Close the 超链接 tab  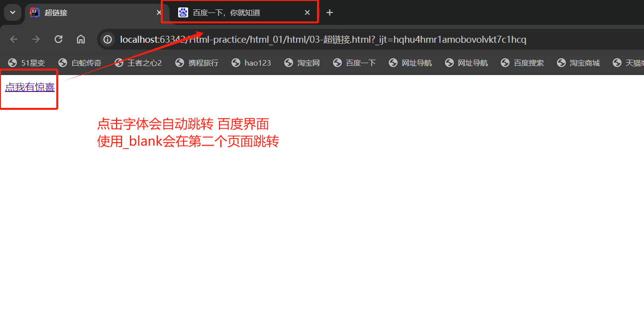(x=159, y=12)
